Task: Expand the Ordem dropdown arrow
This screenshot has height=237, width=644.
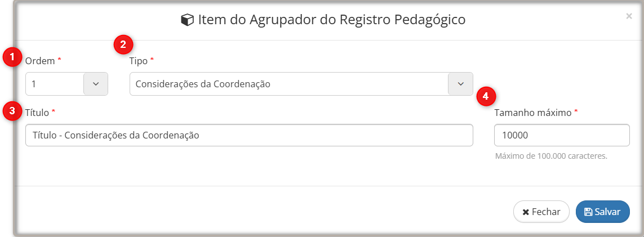Action: [96, 84]
